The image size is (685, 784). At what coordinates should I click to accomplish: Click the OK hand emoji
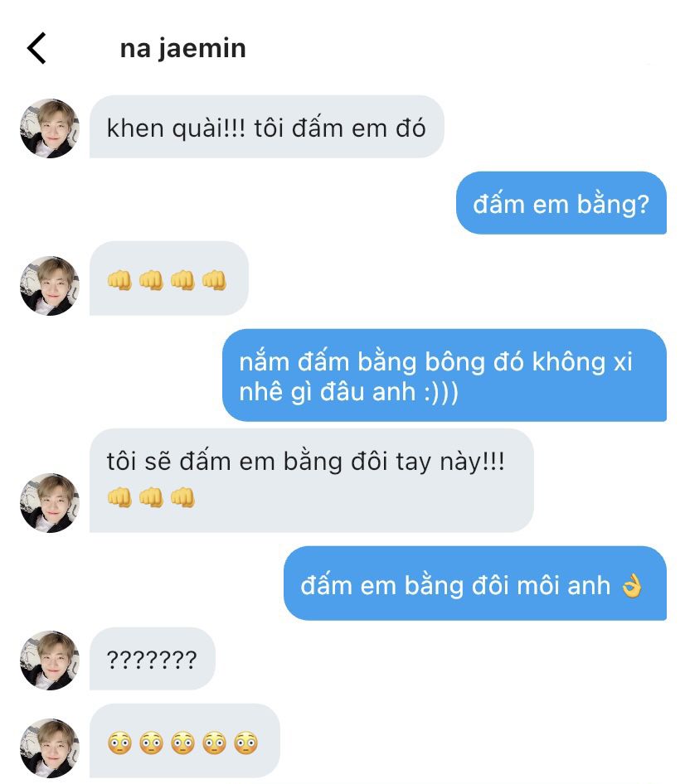click(x=632, y=586)
